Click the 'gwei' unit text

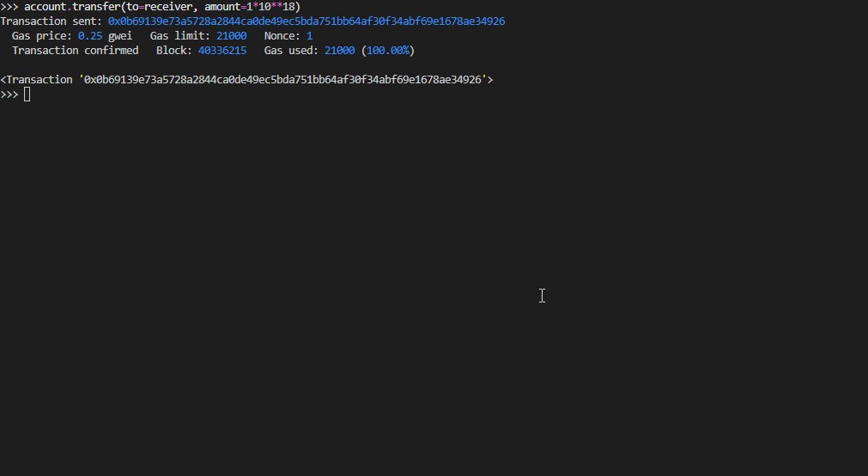120,36
